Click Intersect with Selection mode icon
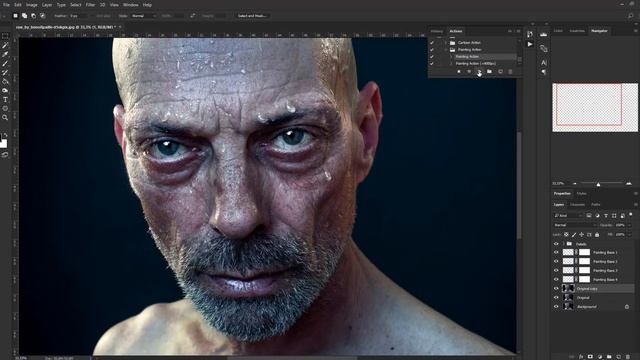640x360 pixels. click(42, 16)
